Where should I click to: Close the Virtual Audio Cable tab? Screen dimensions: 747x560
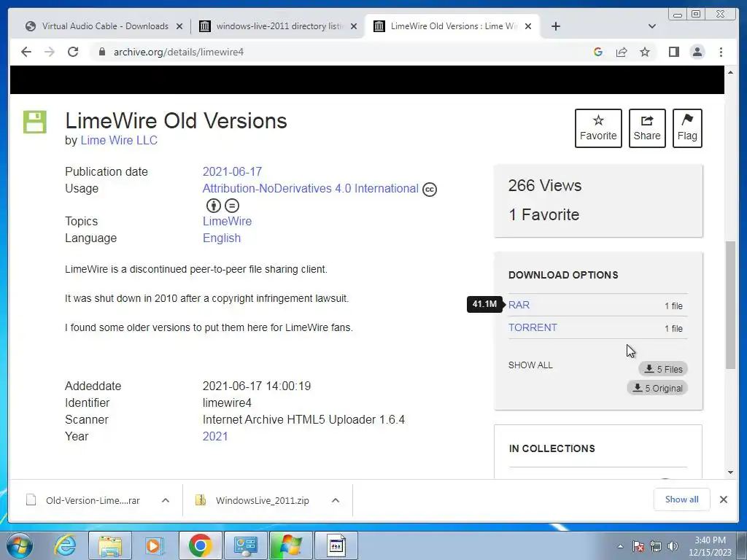[x=179, y=26]
